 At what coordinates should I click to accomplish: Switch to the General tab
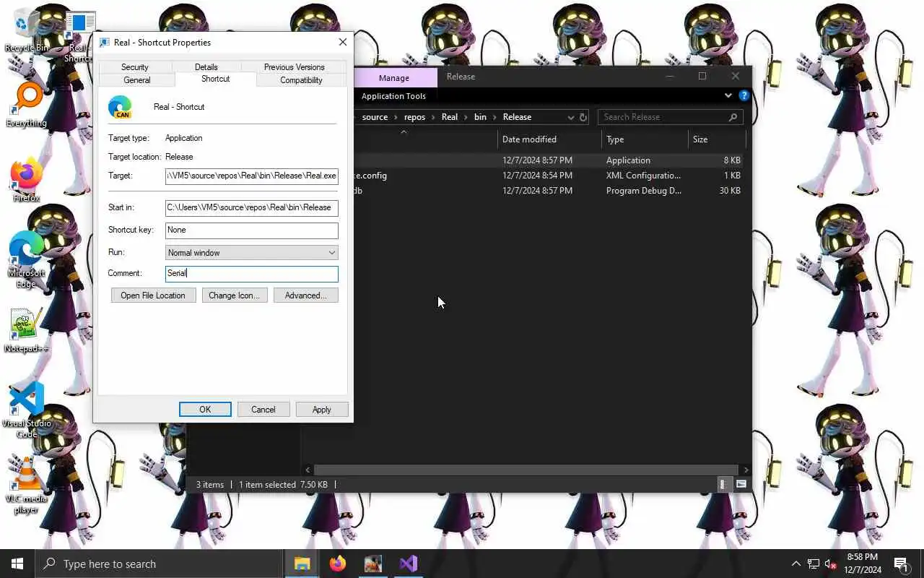point(136,80)
